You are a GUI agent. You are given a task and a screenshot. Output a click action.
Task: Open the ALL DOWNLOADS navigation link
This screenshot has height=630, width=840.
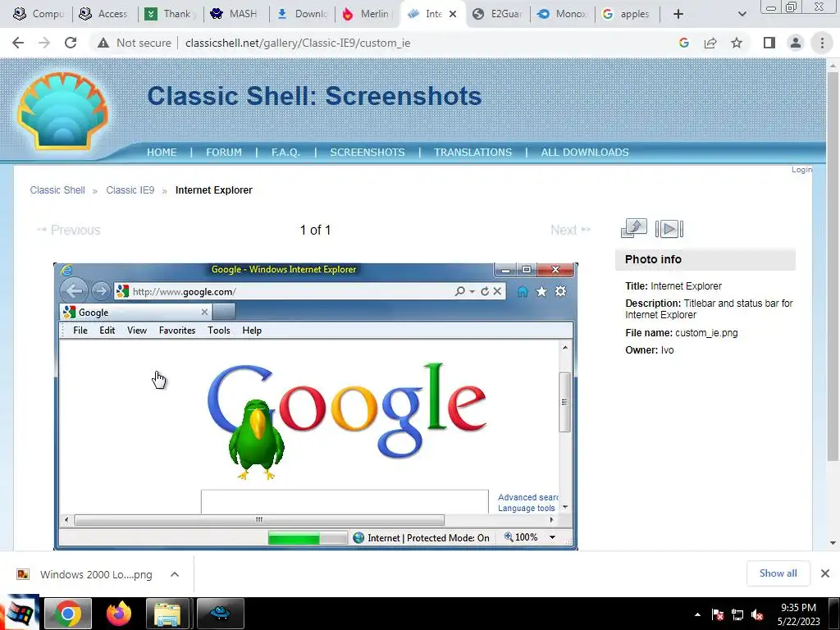585,152
